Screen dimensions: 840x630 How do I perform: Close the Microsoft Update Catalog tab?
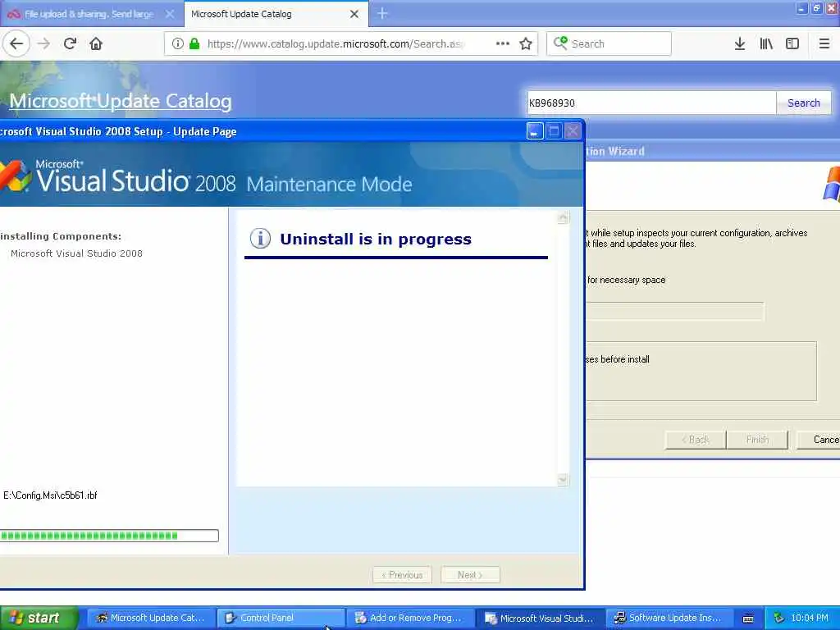tap(354, 14)
